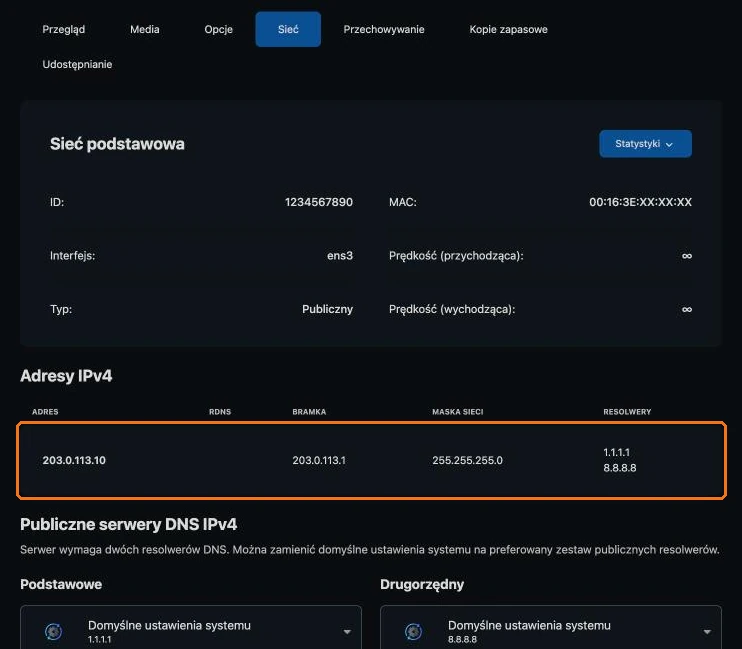The width and height of the screenshot is (742, 649).
Task: Click the BRAMKA column header
Action: [x=309, y=412]
